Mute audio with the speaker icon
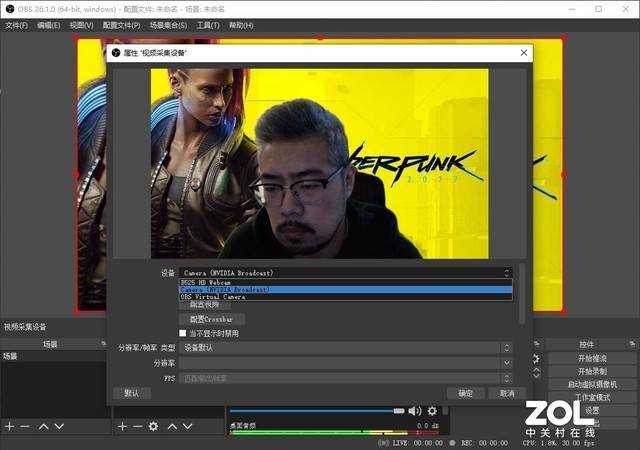640x450 pixels. click(414, 411)
